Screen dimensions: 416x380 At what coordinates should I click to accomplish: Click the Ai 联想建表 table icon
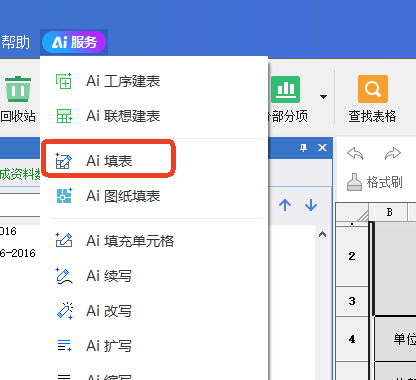[x=64, y=116]
